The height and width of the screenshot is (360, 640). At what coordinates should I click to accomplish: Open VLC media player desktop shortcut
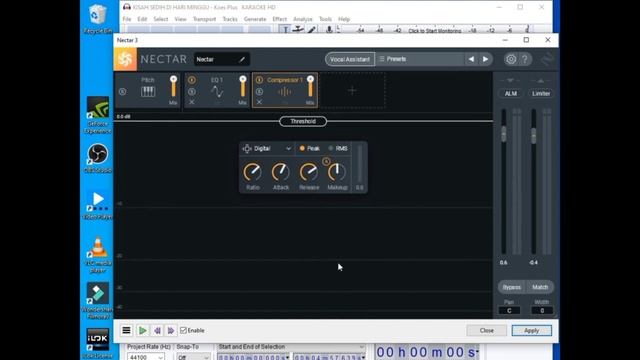tap(98, 255)
